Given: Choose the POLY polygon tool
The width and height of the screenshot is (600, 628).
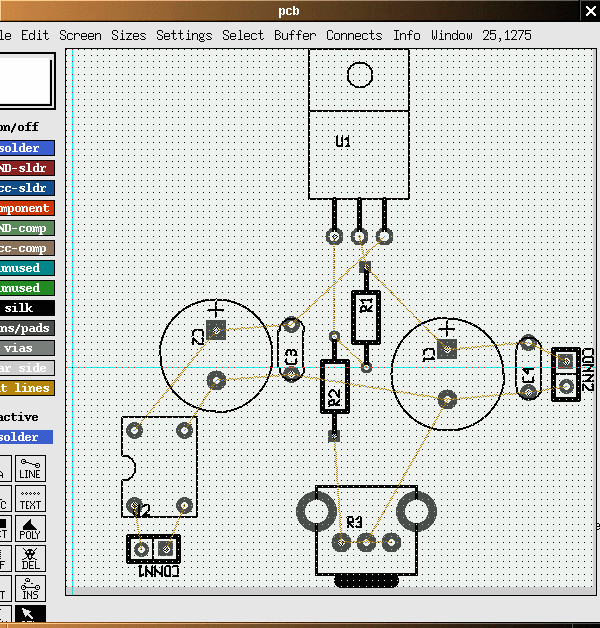Looking at the screenshot, I should pos(30,528).
